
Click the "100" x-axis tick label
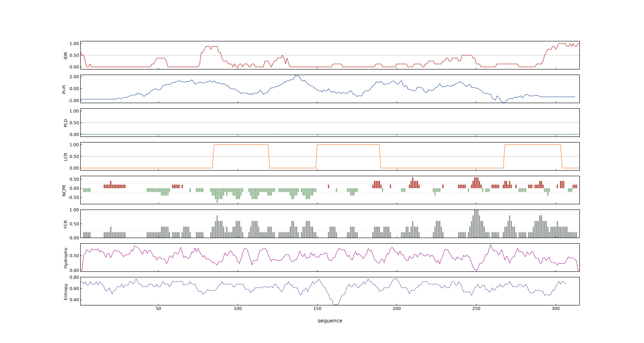(238, 308)
